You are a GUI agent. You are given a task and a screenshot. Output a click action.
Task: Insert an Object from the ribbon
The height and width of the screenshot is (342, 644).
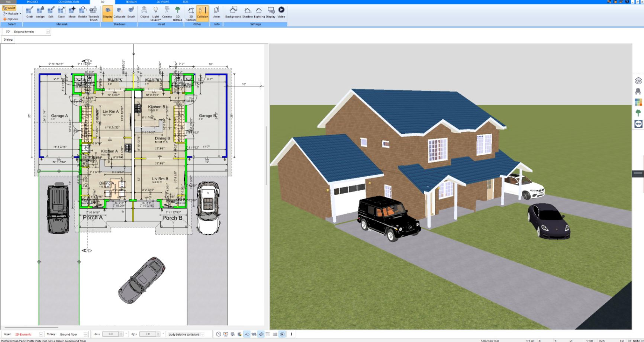[x=144, y=12]
